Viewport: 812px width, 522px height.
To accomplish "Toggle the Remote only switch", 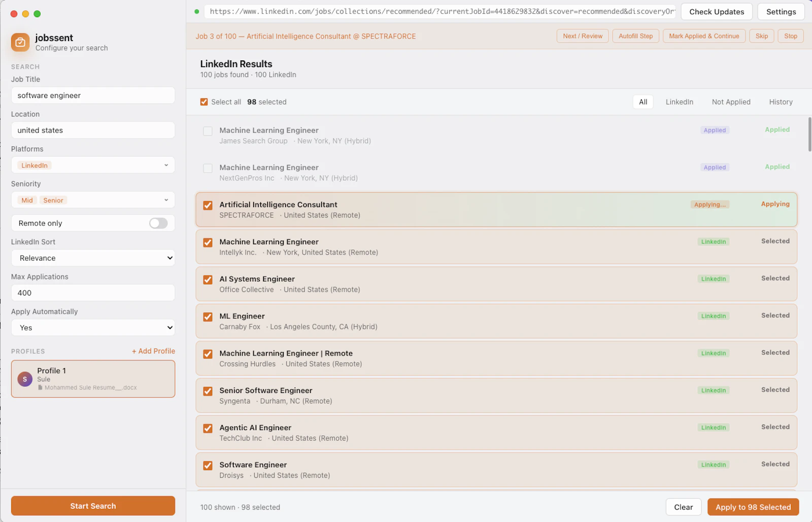I will click(158, 223).
